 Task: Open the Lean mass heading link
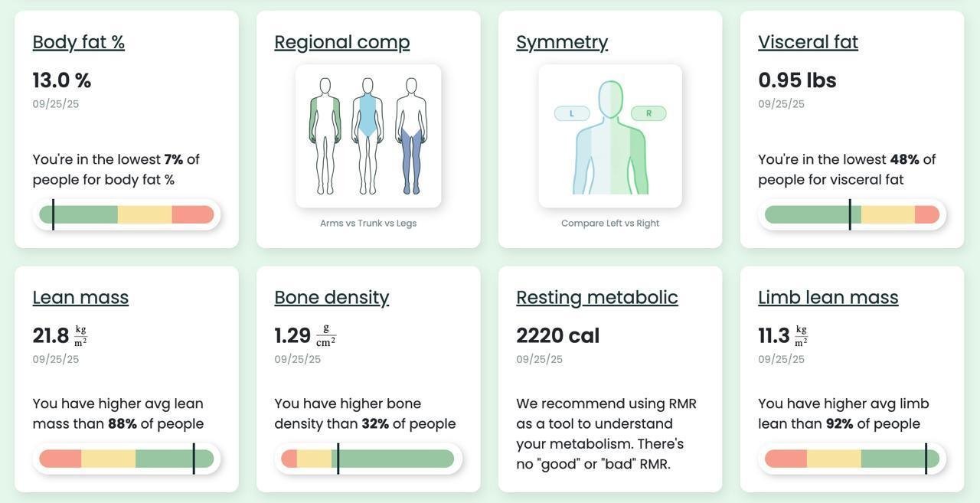click(80, 297)
